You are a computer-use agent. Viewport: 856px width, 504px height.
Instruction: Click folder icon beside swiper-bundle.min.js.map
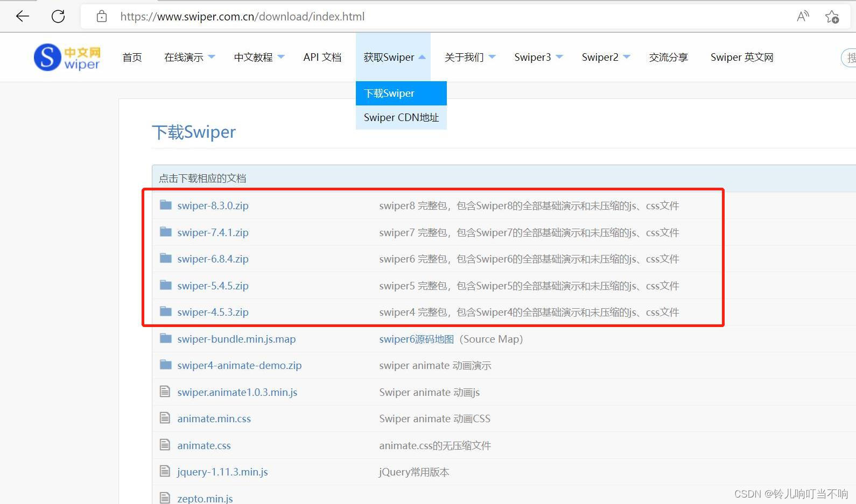coord(166,338)
